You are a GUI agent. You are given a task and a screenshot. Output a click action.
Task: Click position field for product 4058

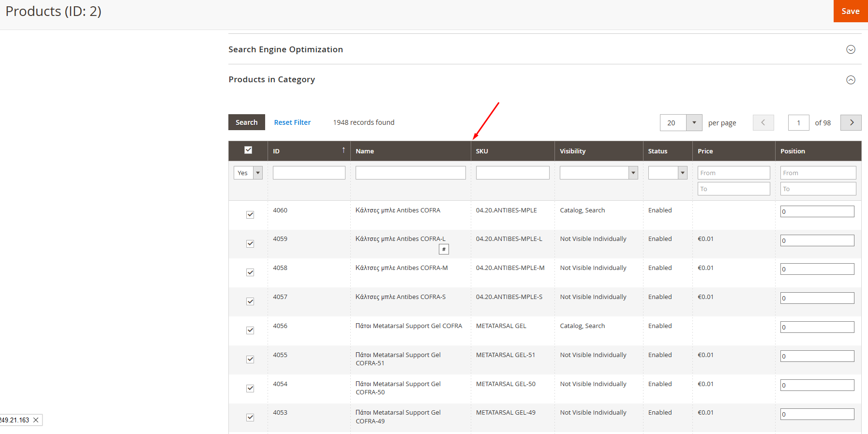pos(817,269)
